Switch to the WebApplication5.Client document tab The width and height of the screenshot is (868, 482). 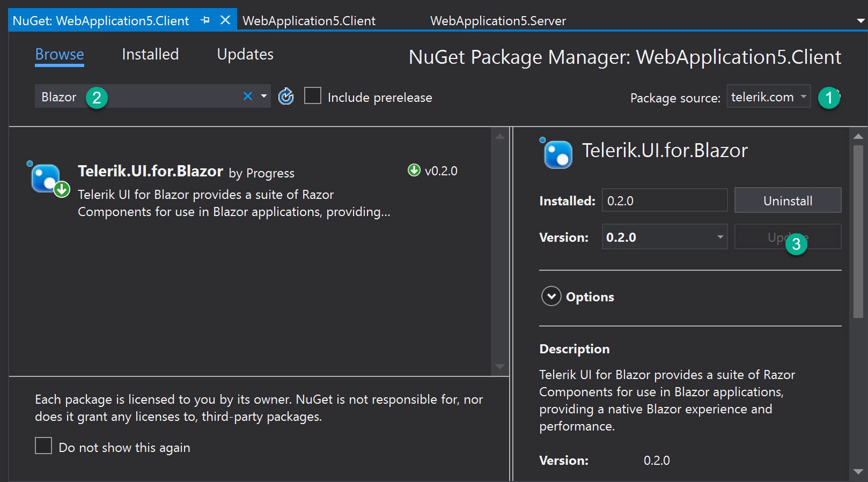(x=309, y=21)
